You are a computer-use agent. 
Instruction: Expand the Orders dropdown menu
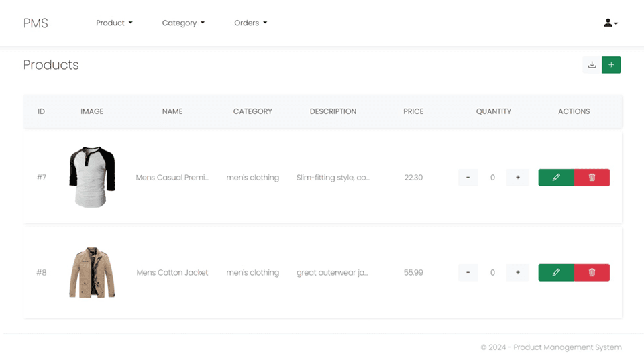[x=250, y=23]
